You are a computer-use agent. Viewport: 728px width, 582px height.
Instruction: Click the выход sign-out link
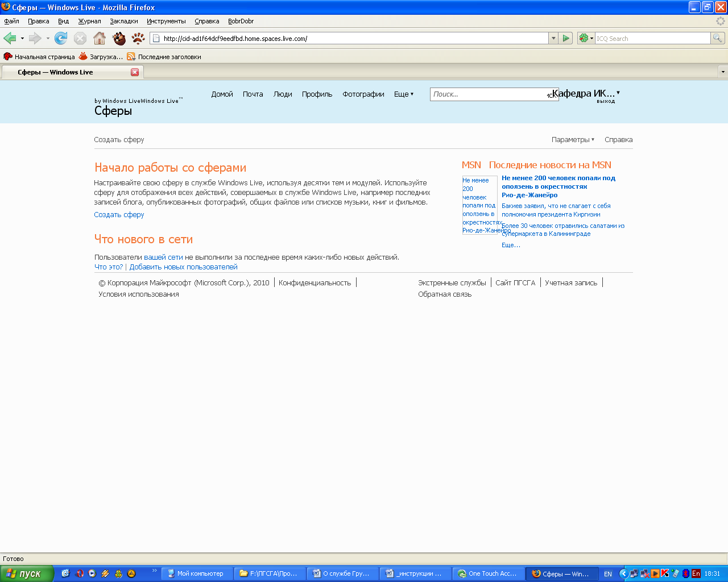click(606, 101)
